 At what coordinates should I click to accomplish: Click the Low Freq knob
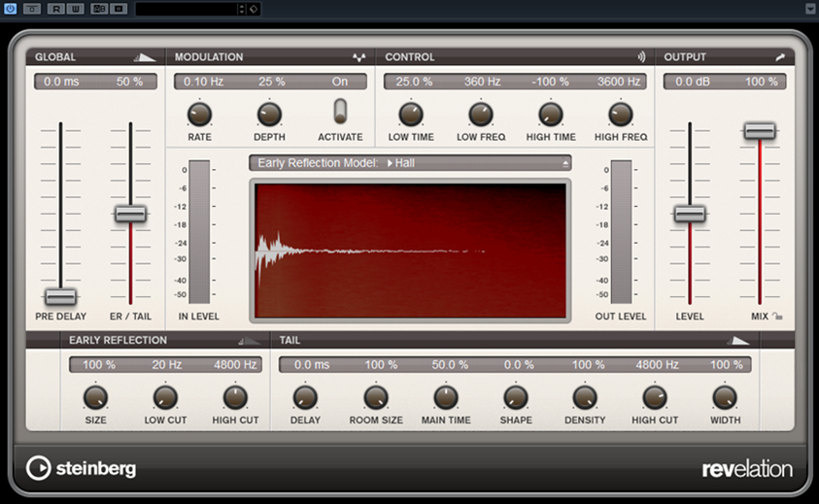pyautogui.click(x=481, y=115)
